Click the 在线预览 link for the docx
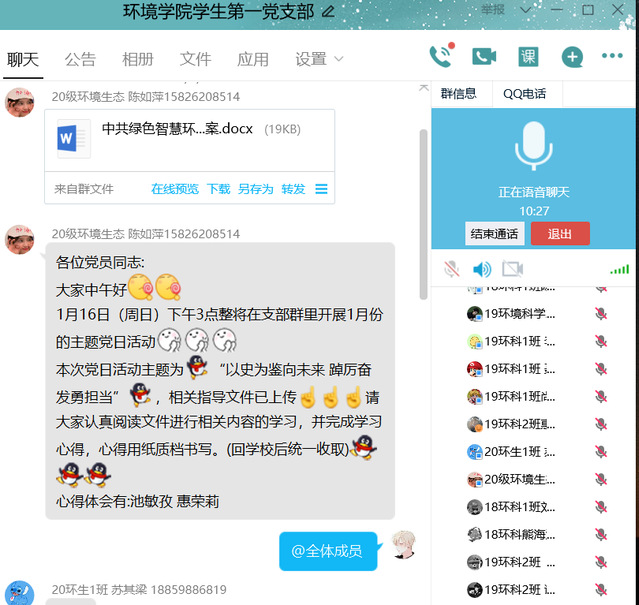This screenshot has width=639, height=605. [175, 189]
